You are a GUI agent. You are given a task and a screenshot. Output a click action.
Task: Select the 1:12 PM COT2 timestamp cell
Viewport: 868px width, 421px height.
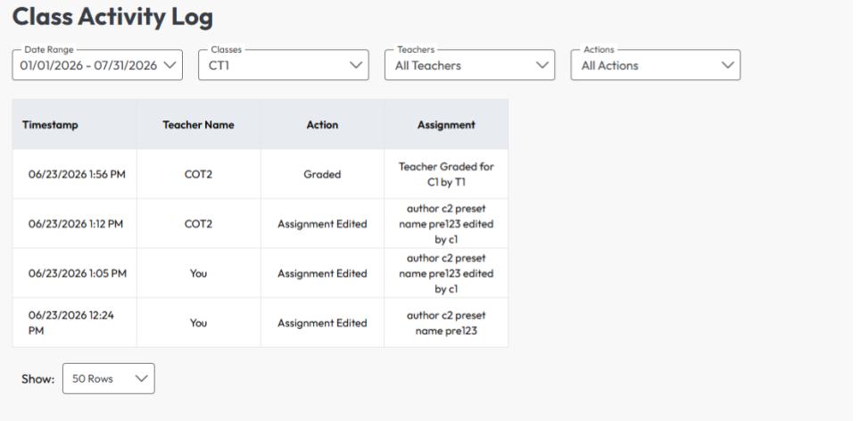click(x=76, y=224)
